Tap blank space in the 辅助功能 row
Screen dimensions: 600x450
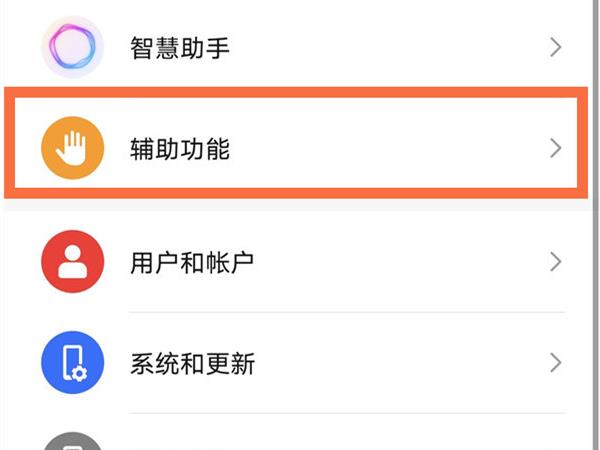tap(400, 150)
